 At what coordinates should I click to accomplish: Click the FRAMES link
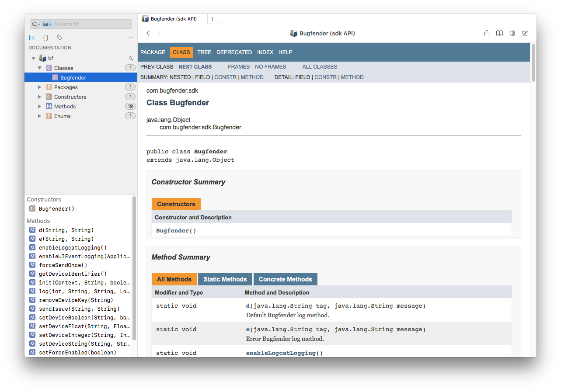(x=239, y=67)
